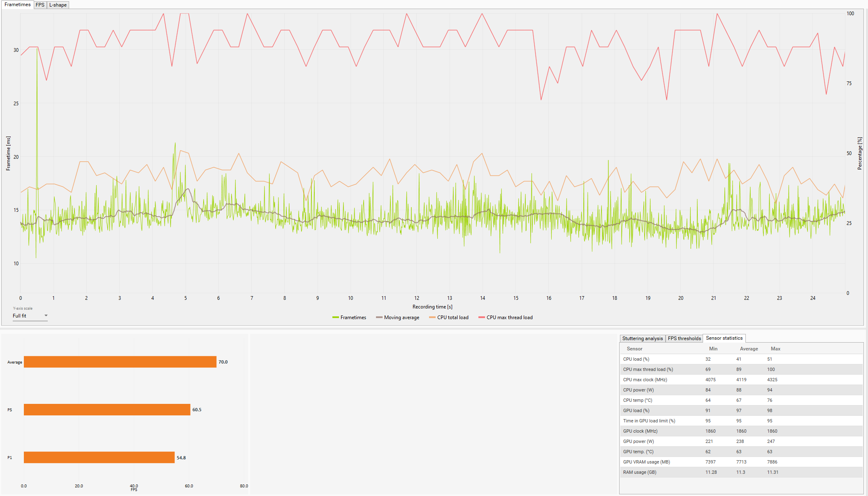Viewport: 868px width, 496px height.
Task: Click the orange Average FPS bar
Action: [120, 362]
